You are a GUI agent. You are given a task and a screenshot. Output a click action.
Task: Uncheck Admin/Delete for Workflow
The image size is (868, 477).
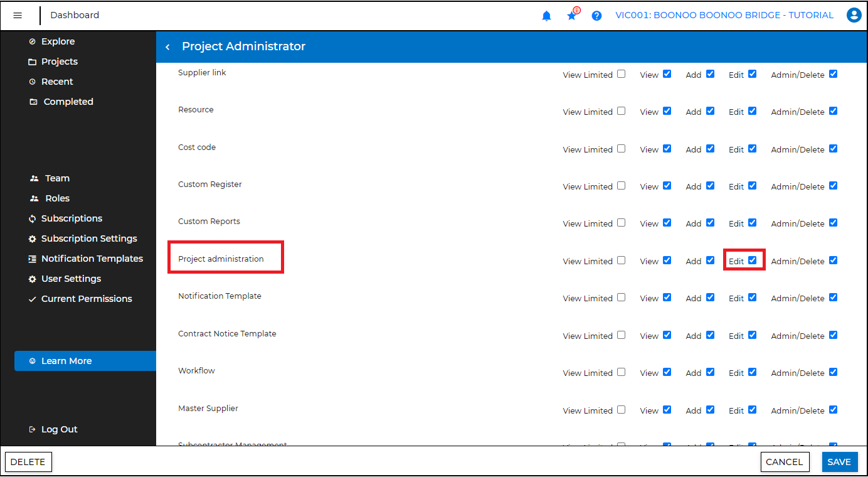point(833,372)
